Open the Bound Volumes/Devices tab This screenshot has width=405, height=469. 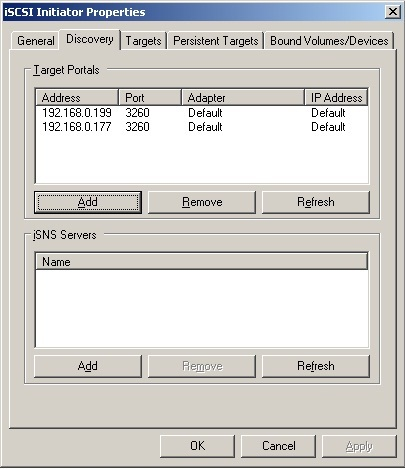[329, 41]
